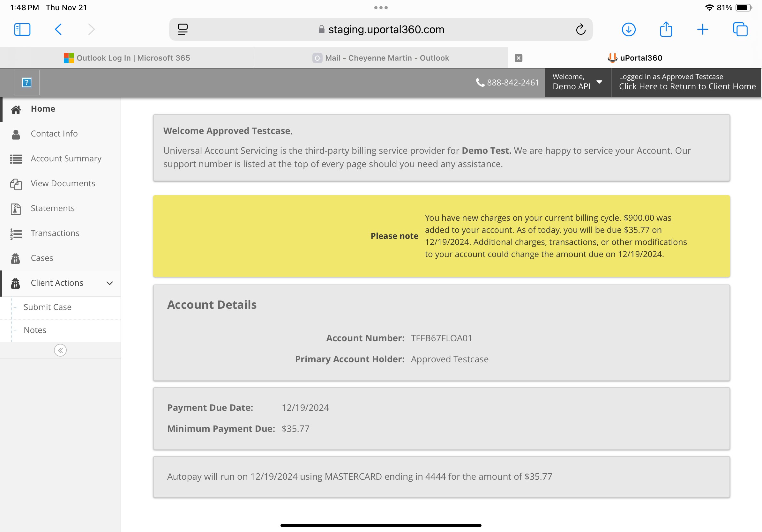The image size is (762, 532).
Task: Tap the share icon in toolbar
Action: (x=666, y=29)
